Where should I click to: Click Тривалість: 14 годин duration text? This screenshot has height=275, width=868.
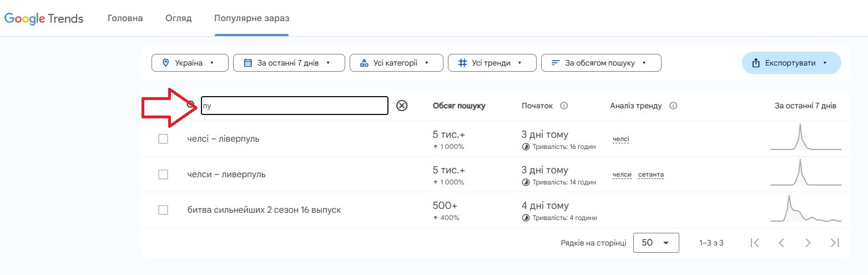(x=564, y=182)
